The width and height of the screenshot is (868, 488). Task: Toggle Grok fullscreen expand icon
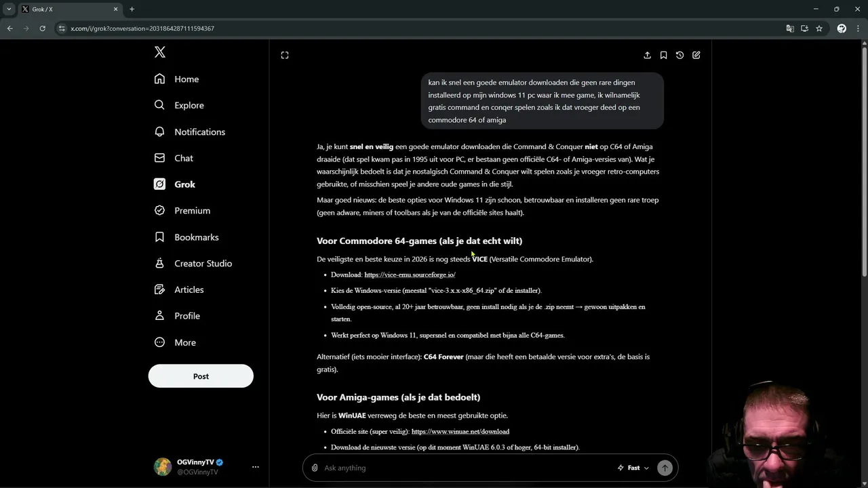pos(285,56)
